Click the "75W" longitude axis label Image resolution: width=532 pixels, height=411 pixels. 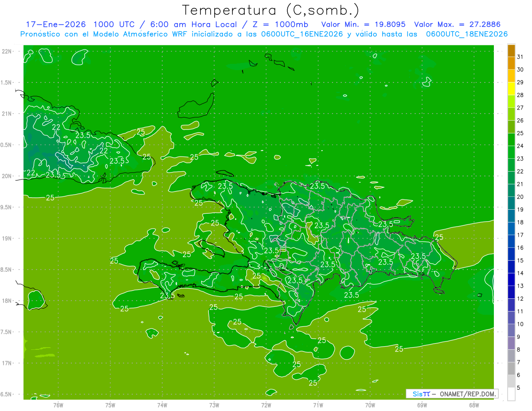pyautogui.click(x=110, y=405)
